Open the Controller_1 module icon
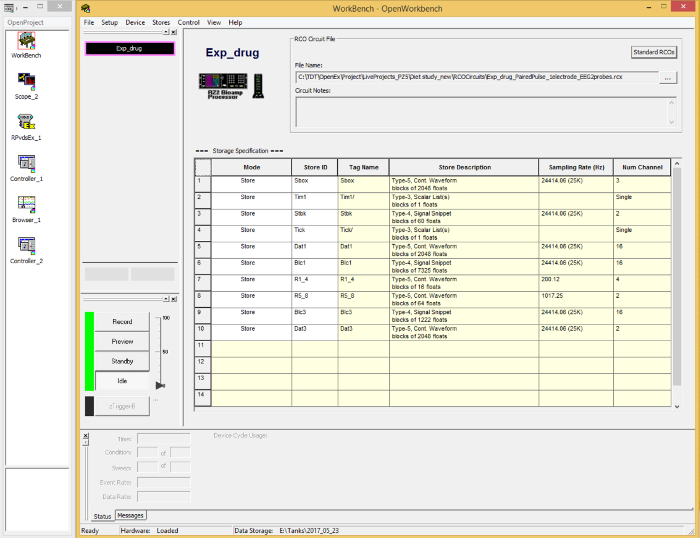 coord(27,166)
